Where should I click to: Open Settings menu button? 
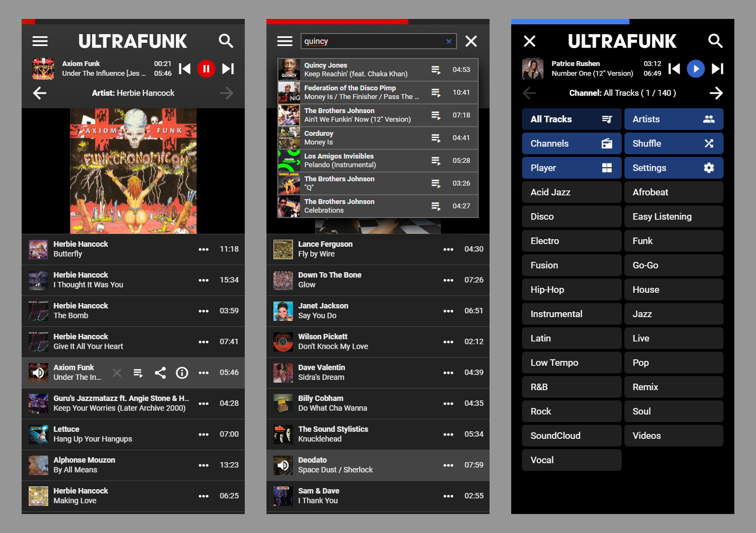point(674,168)
